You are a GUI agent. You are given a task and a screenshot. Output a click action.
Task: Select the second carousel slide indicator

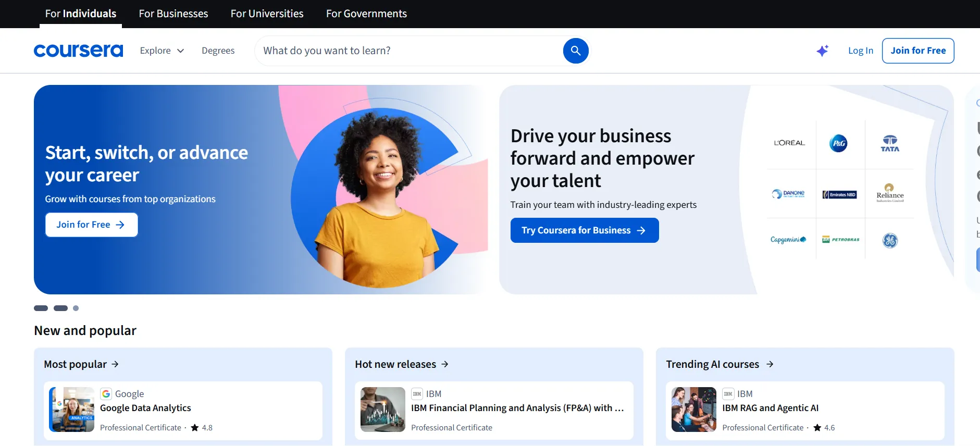61,308
